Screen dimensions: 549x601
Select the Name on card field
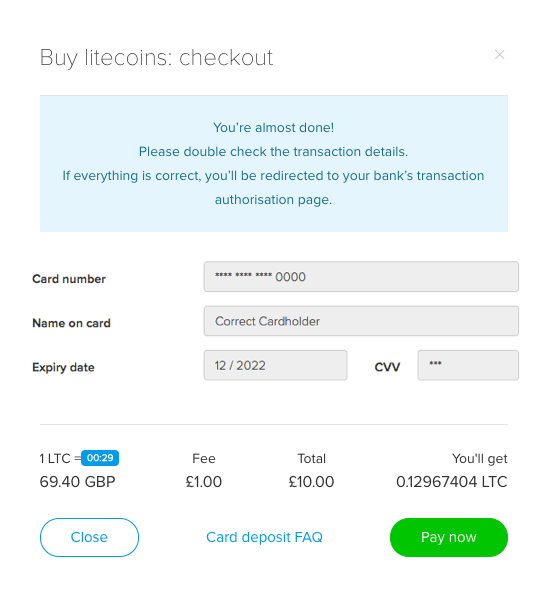(x=361, y=321)
